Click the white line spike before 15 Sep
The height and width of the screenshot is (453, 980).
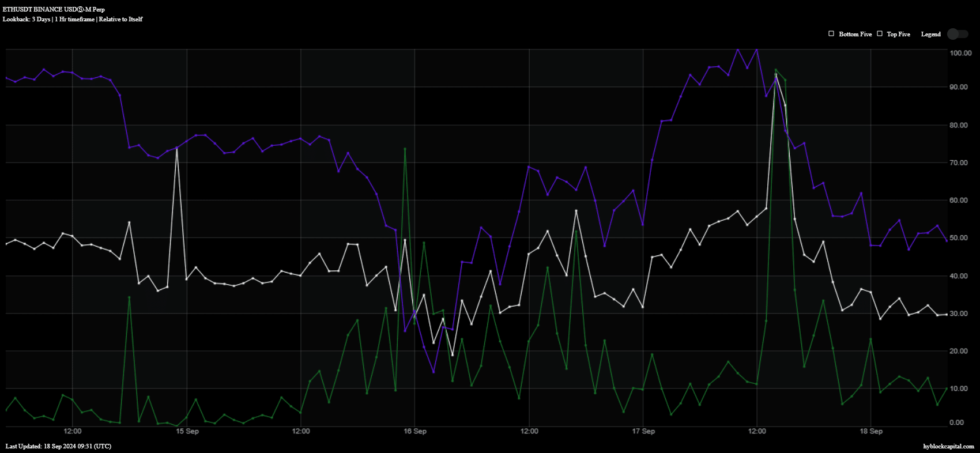tap(177, 149)
